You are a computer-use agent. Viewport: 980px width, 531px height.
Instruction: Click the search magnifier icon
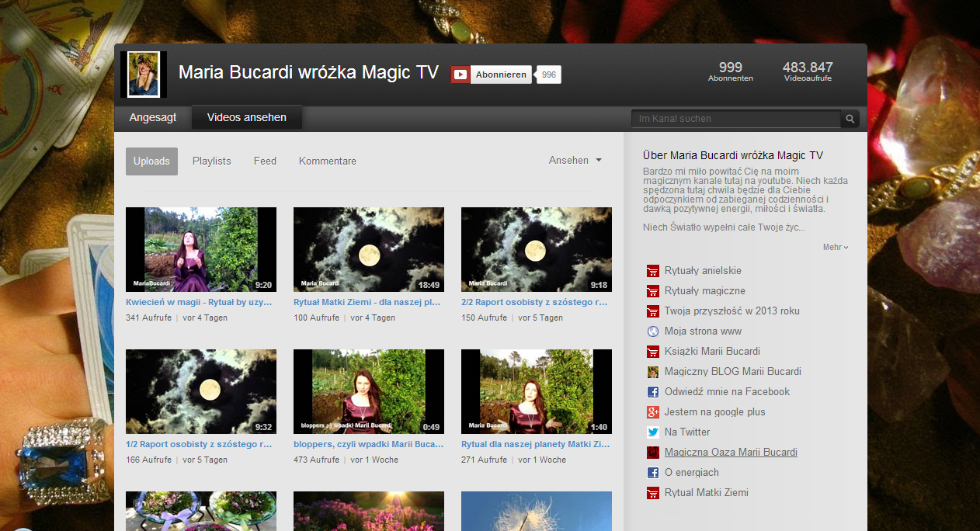pyautogui.click(x=850, y=119)
